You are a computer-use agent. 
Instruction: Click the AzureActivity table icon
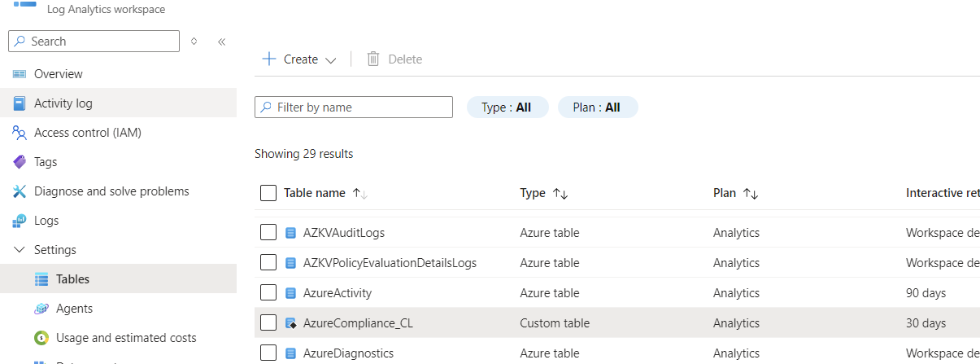291,293
